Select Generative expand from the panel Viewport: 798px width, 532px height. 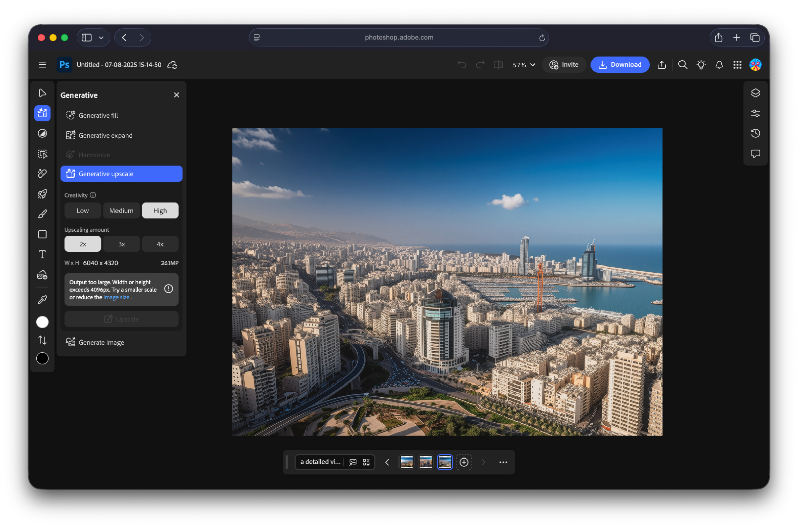coord(105,135)
